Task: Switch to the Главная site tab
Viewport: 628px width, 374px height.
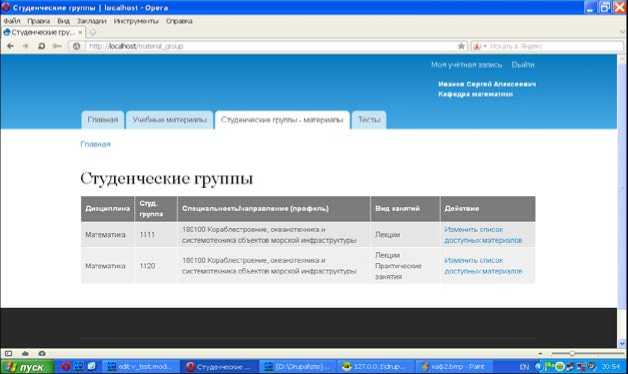Action: tap(103, 120)
